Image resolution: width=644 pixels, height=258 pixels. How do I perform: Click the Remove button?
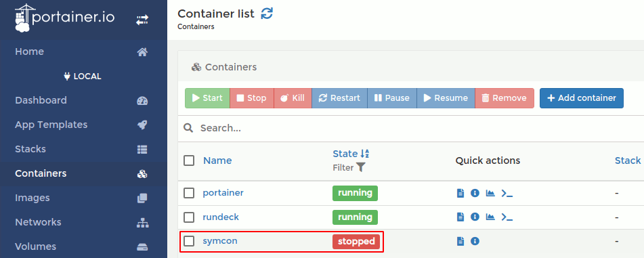505,98
